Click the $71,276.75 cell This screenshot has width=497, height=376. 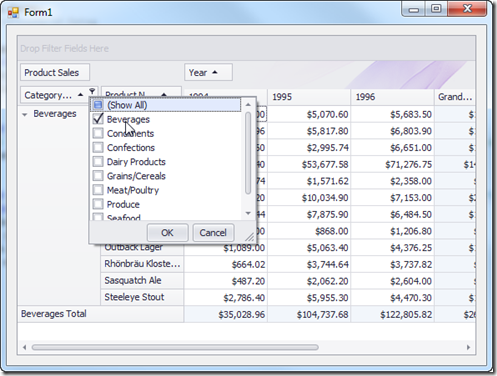coord(392,164)
